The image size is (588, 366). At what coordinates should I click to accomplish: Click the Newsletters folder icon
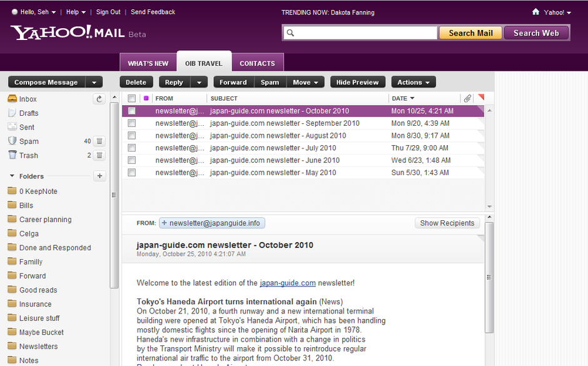13,345
